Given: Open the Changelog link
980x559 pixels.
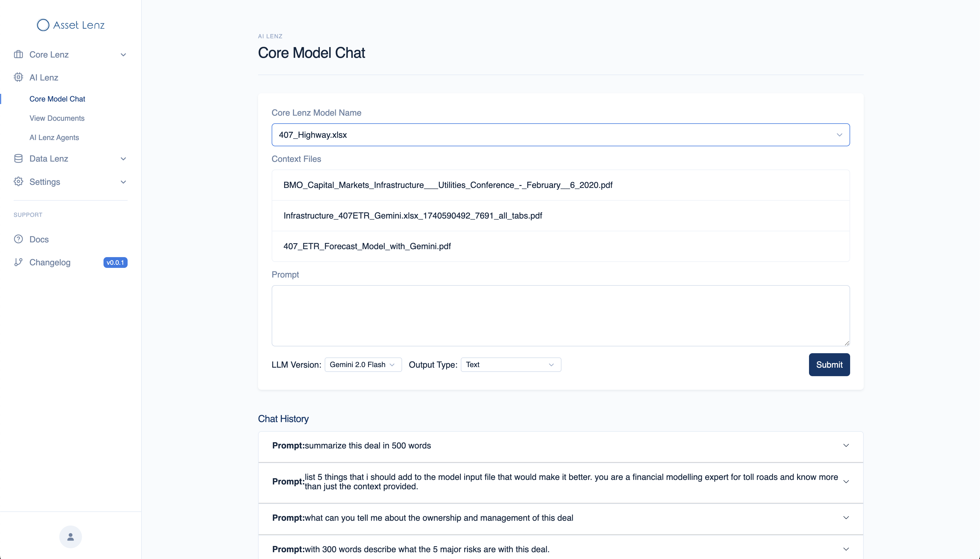Looking at the screenshot, I should tap(50, 262).
